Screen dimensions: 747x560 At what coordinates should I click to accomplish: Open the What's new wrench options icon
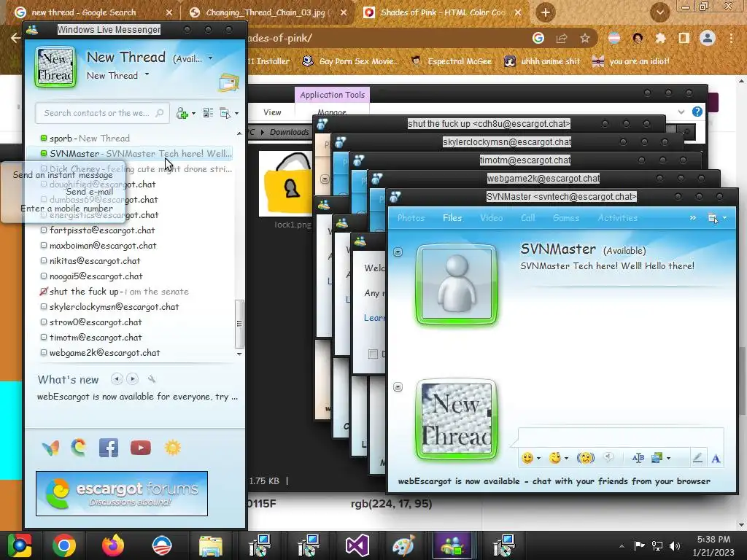coord(152,379)
